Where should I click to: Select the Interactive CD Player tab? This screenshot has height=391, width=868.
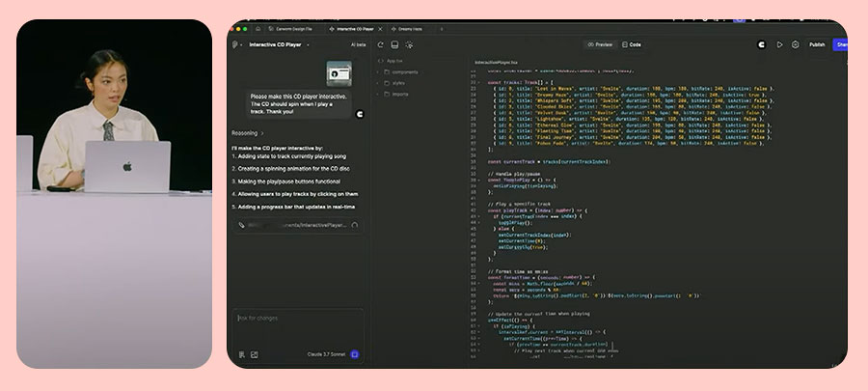coord(351,29)
